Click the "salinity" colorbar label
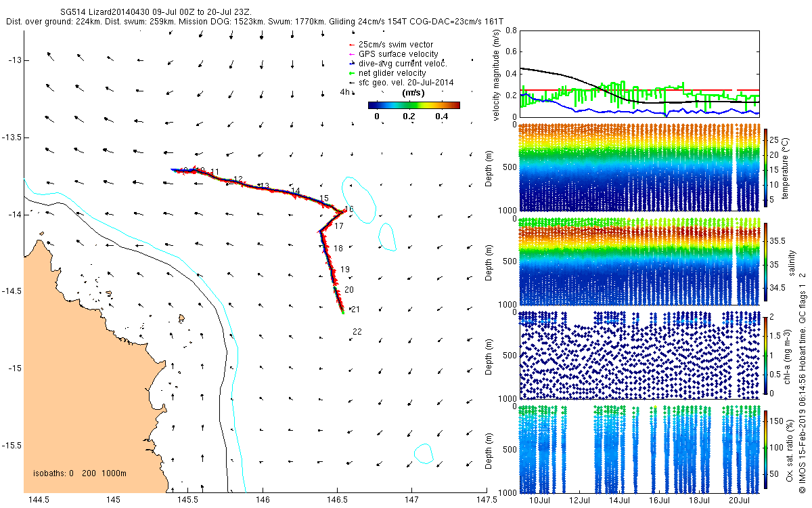Screen dimensions: 812x508 [x=790, y=261]
